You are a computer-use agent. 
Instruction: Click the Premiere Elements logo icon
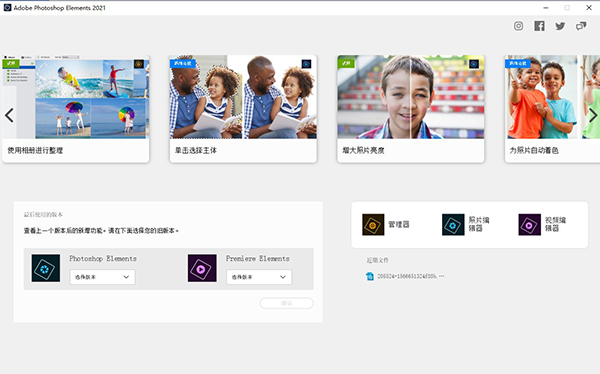(202, 268)
